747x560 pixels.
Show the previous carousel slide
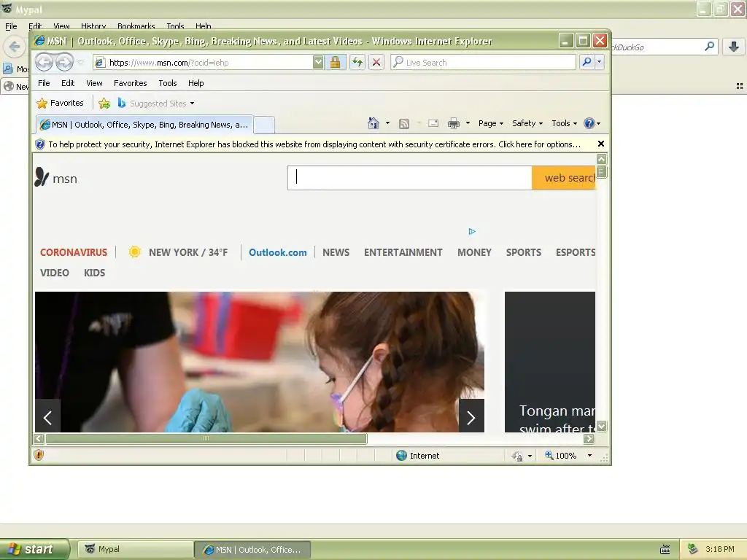click(47, 418)
